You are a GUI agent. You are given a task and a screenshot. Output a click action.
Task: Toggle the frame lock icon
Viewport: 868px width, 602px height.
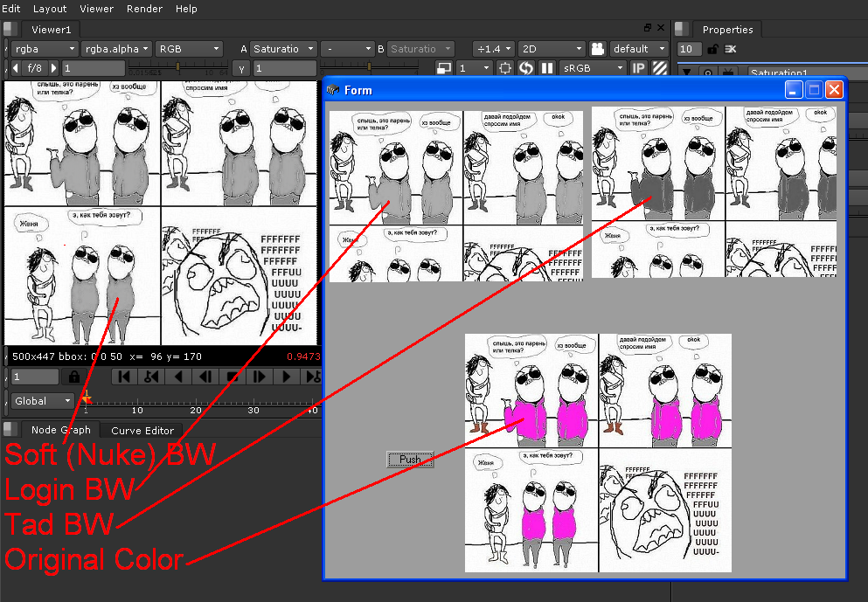(x=74, y=377)
